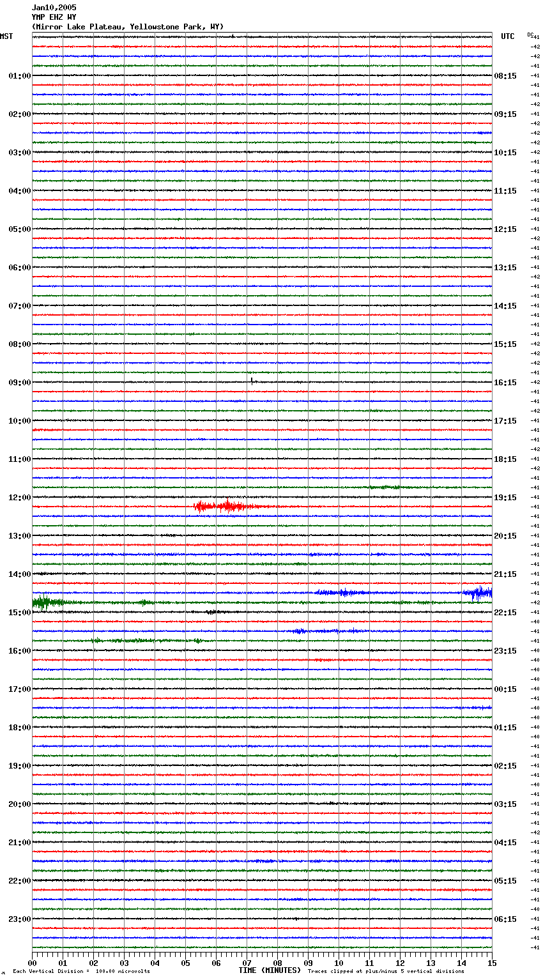The width and height of the screenshot is (543, 980).
Task: Select the 12:00 MST time label
Action: click(20, 498)
